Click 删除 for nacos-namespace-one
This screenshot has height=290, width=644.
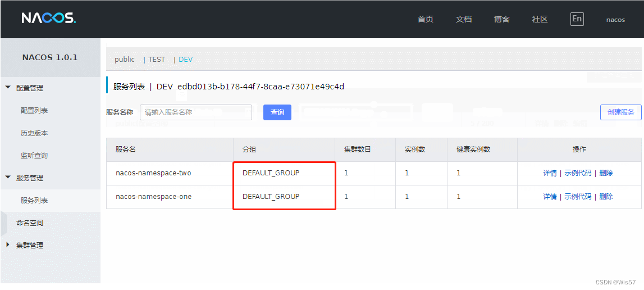(x=606, y=197)
